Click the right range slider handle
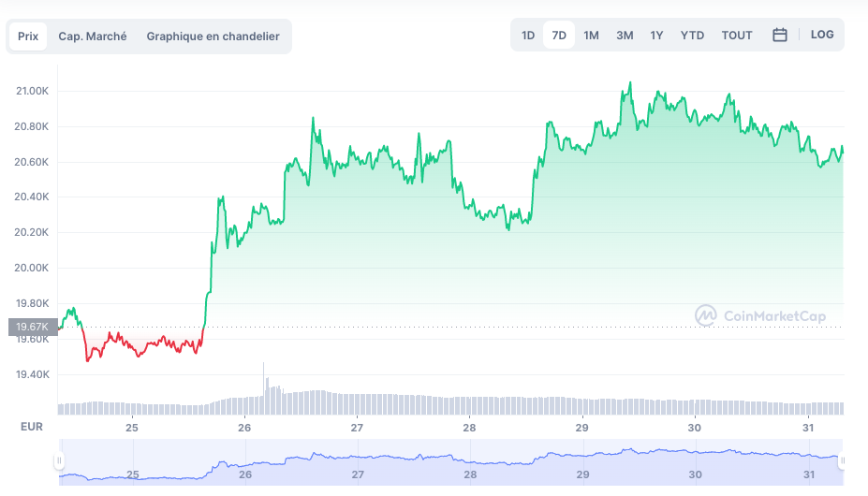Screen dimensions: 868x496 coord(842,460)
